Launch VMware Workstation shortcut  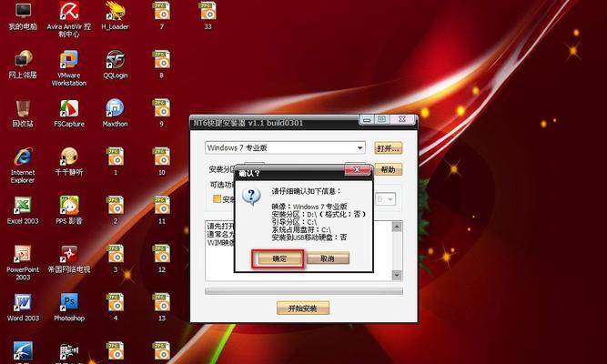tap(69, 67)
